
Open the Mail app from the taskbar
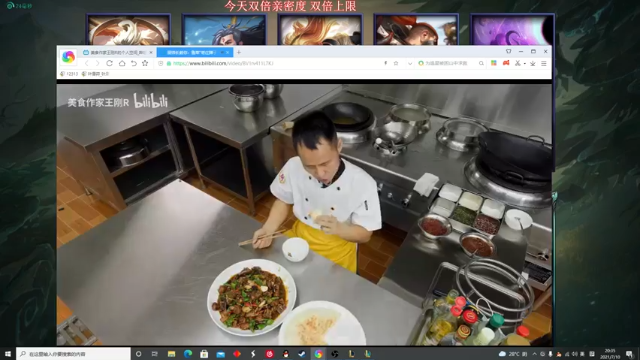(x=220, y=354)
